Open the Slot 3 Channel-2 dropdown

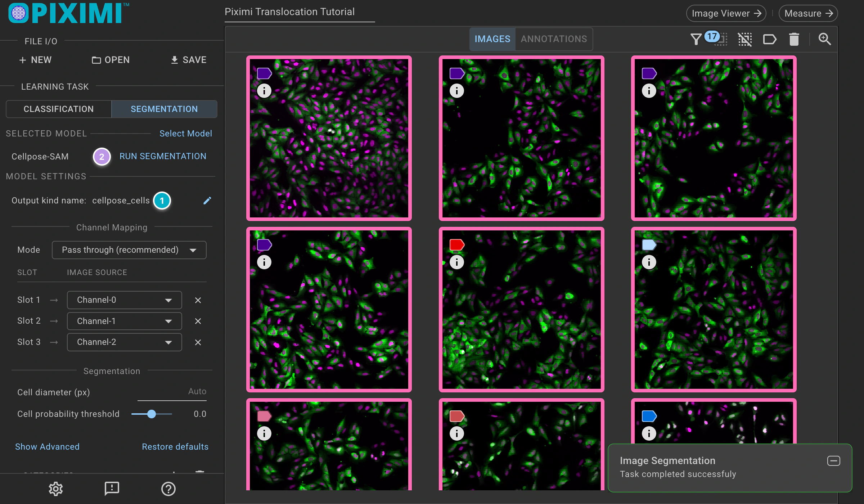click(x=125, y=342)
